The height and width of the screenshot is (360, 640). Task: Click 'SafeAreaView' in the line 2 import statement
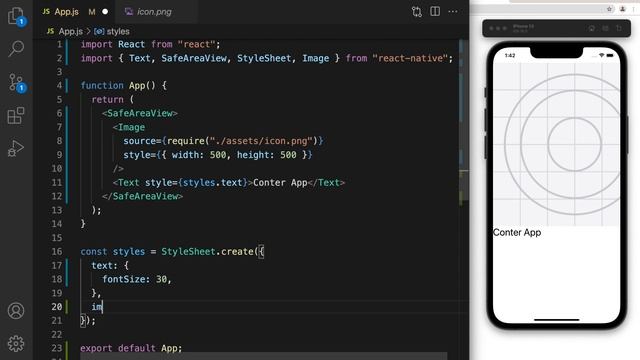[x=194, y=58]
